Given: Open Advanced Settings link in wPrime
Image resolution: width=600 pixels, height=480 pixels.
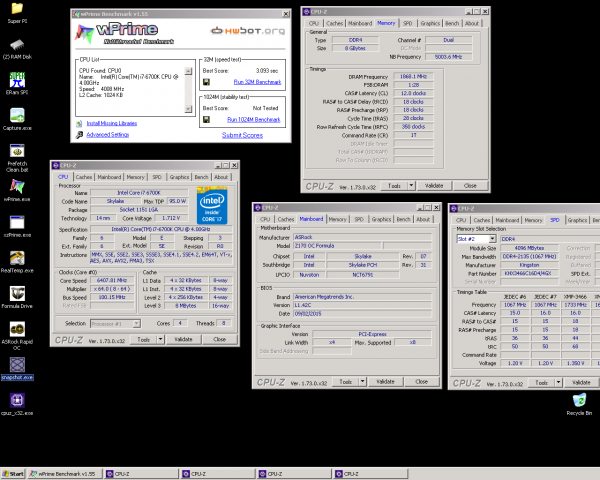Looking at the screenshot, I should click(x=108, y=135).
